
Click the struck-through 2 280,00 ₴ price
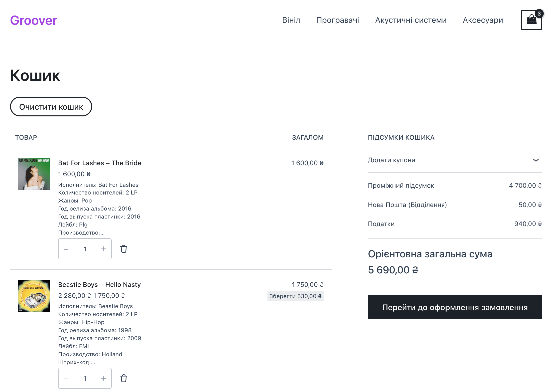pyautogui.click(x=74, y=296)
